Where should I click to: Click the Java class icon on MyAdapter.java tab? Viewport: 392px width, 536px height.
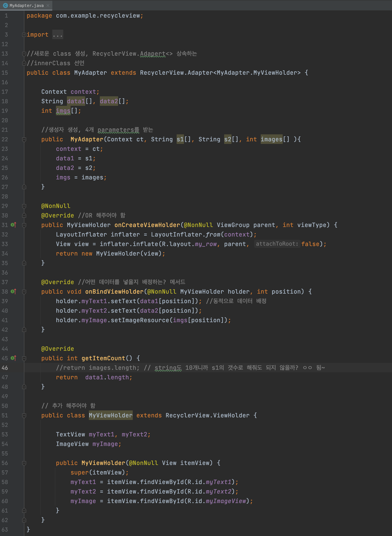[x=5, y=5]
